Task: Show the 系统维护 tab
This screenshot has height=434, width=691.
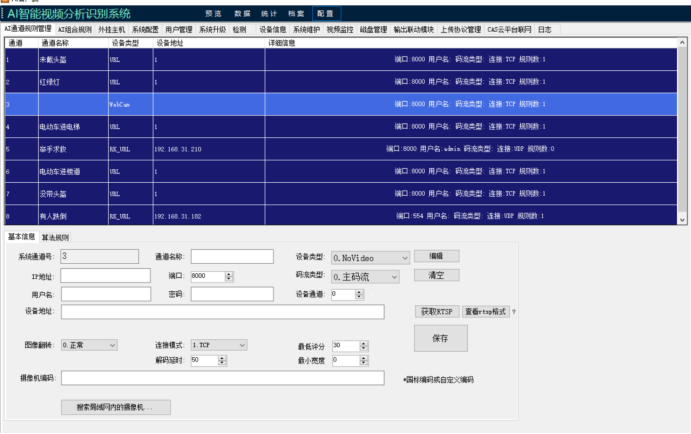Action: tap(306, 30)
